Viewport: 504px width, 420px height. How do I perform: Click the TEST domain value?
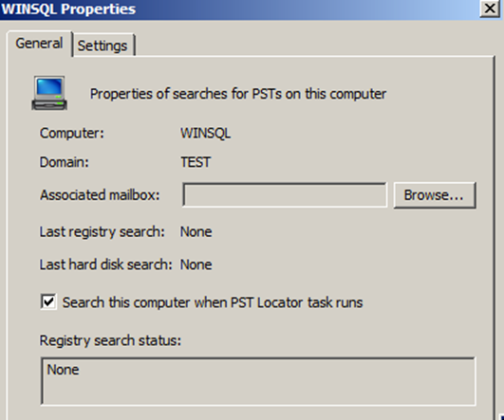tap(196, 162)
